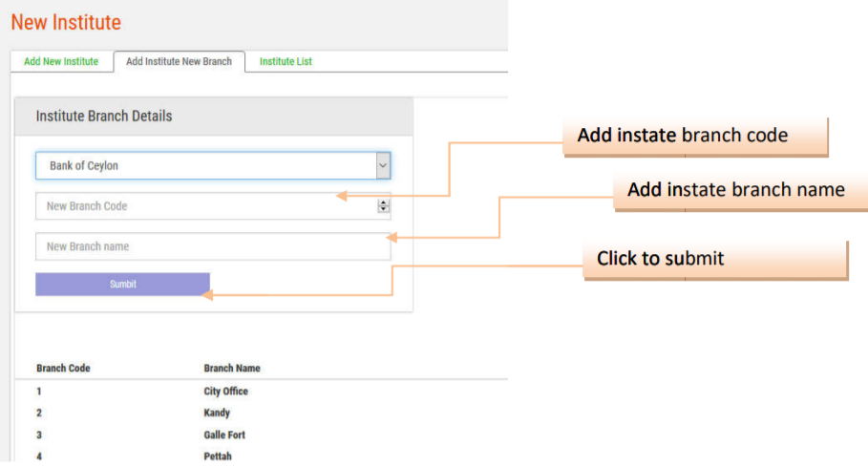Pick the Pettah branch entry

218,456
